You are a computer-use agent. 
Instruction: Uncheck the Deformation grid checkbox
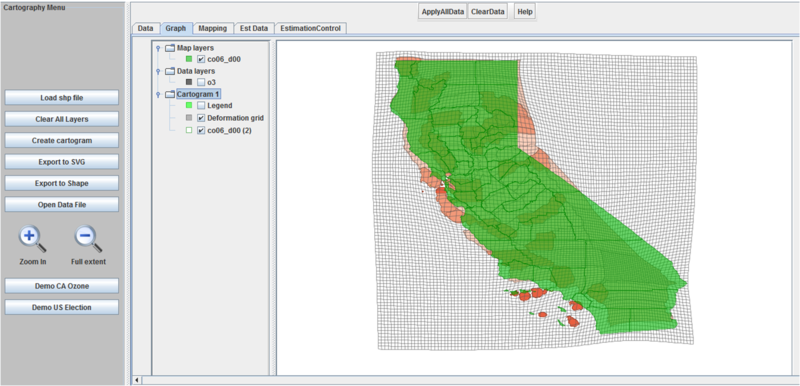click(201, 118)
